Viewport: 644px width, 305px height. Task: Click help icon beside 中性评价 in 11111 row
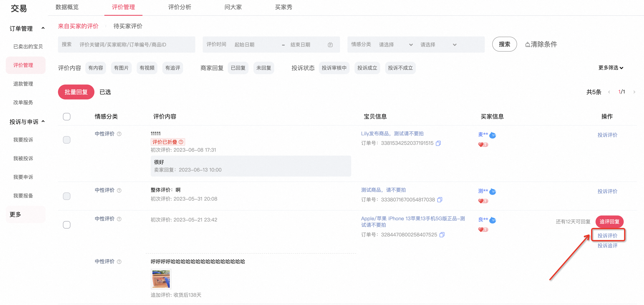pyautogui.click(x=119, y=134)
